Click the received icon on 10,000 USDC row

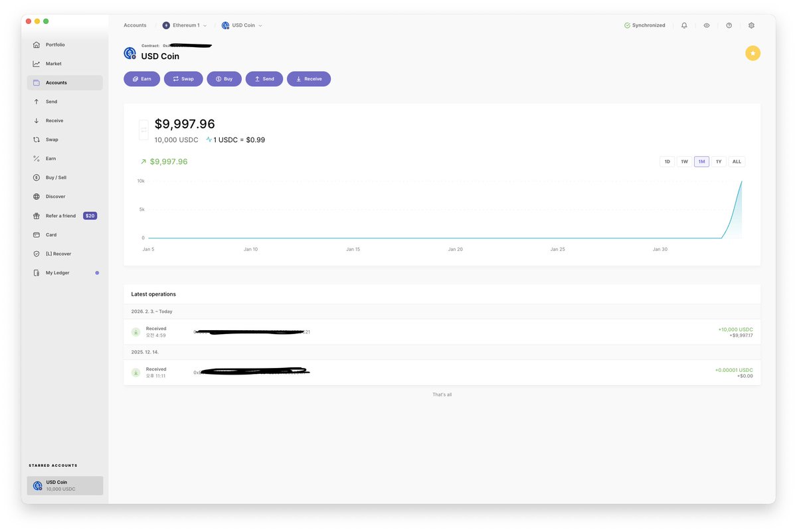pyautogui.click(x=135, y=332)
